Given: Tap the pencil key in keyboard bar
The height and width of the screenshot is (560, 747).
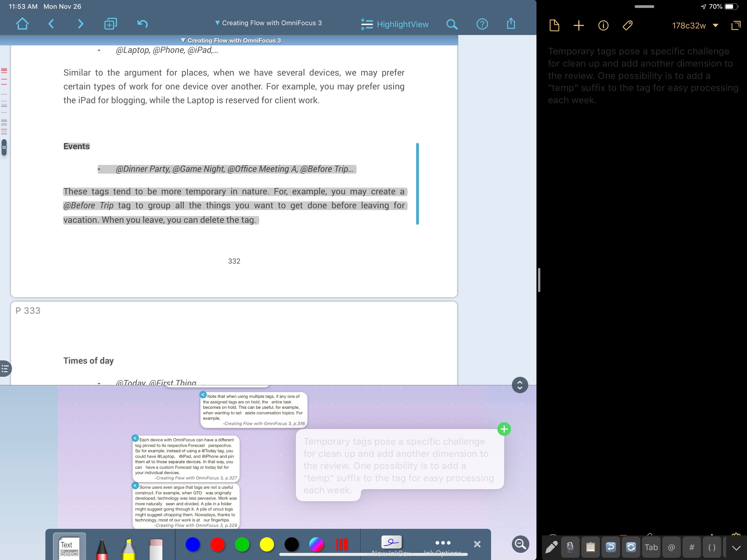Looking at the screenshot, I should click(551, 547).
